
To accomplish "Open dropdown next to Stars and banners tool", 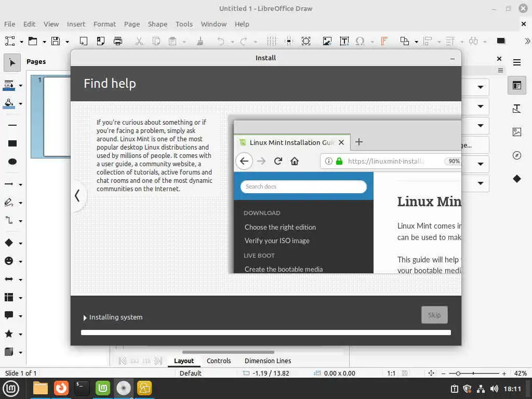I will tap(21, 335).
